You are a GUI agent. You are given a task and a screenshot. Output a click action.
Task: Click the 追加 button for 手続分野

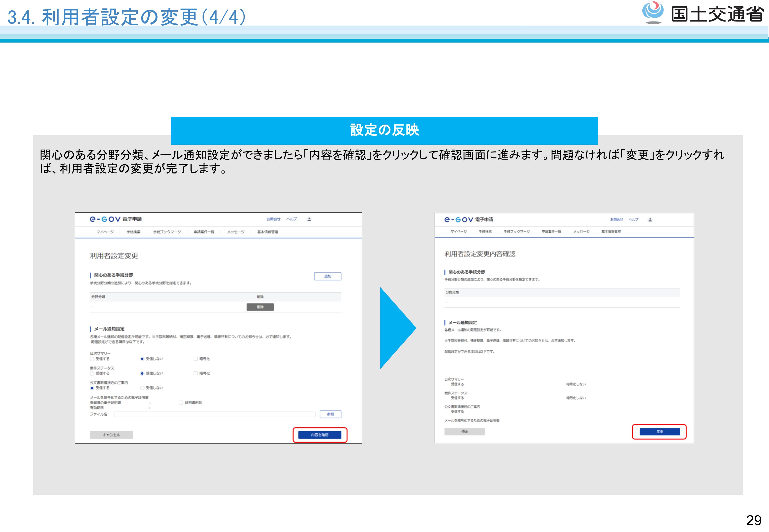327,276
